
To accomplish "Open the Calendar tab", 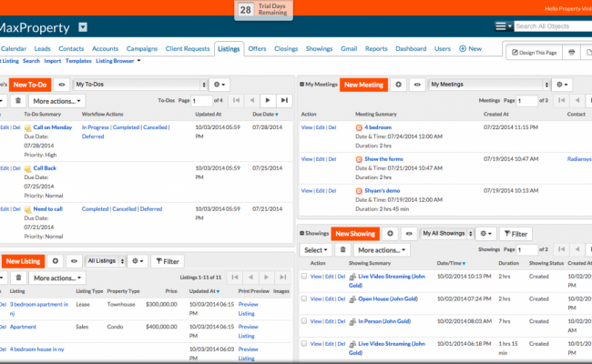I will pos(14,48).
